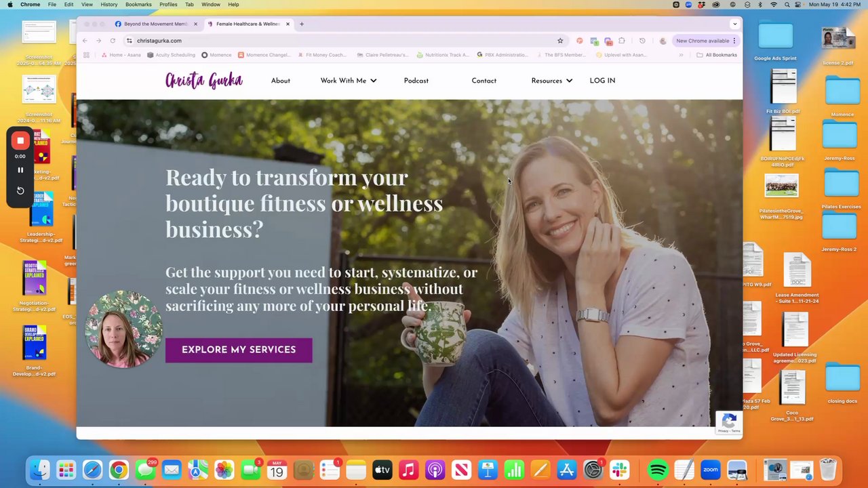
Task: Open the tab search chevron in Chrome
Action: click(x=734, y=24)
